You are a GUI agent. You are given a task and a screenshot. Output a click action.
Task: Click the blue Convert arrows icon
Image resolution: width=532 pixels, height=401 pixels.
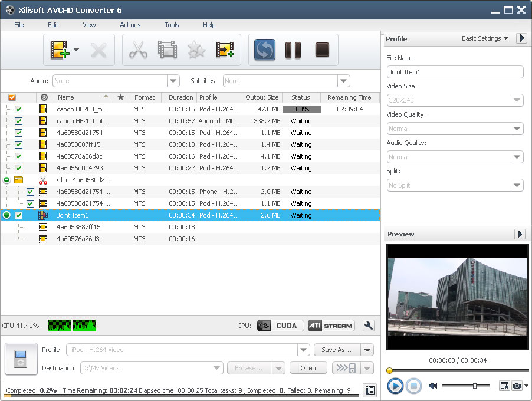tap(265, 50)
